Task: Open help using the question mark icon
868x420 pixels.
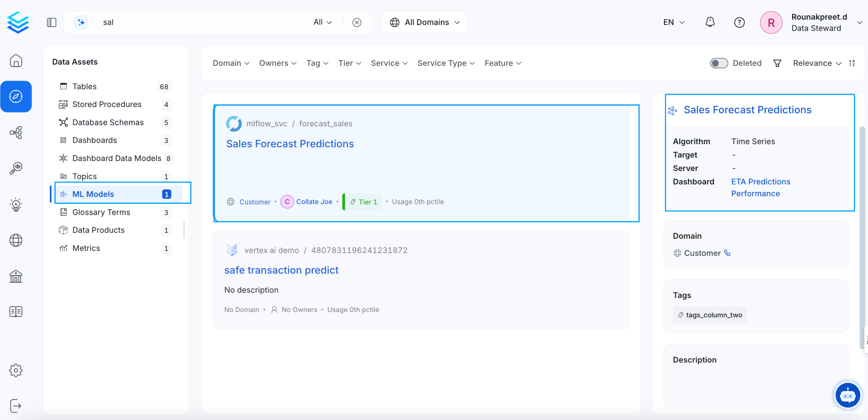Action: pos(739,22)
